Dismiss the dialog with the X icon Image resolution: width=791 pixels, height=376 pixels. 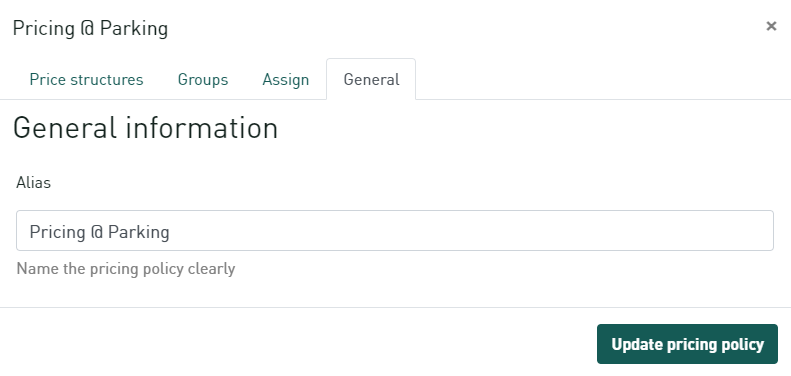(771, 26)
